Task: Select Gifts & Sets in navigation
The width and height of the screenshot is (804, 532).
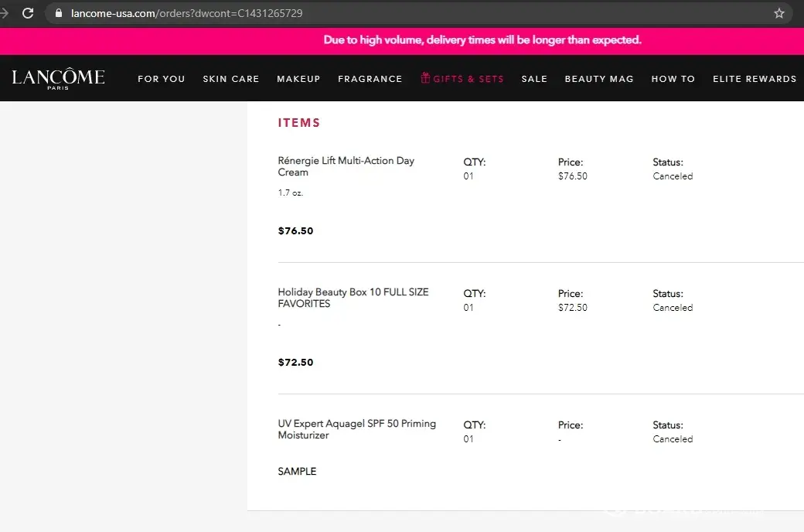Action: tap(468, 79)
